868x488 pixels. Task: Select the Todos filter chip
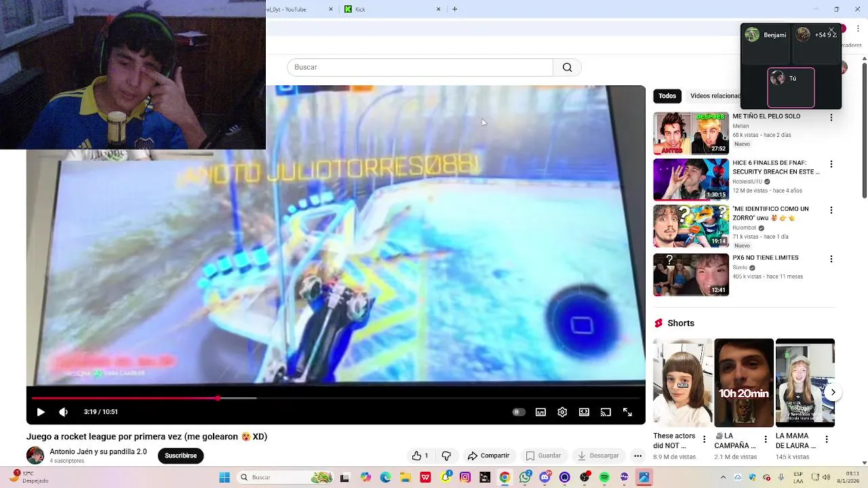tap(667, 96)
